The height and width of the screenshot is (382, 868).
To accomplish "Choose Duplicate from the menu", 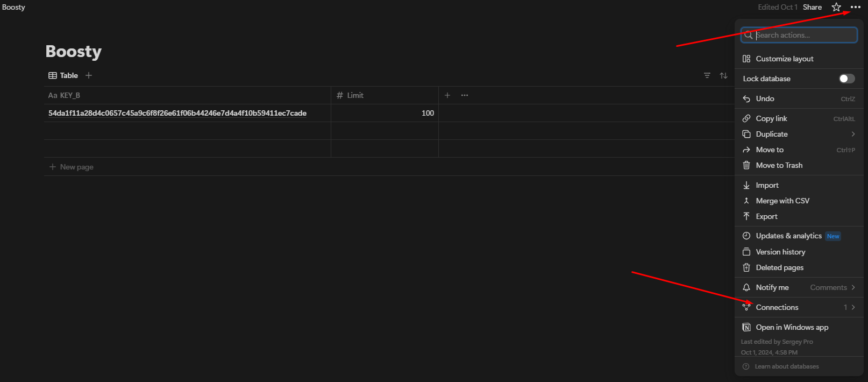I will [x=799, y=134].
